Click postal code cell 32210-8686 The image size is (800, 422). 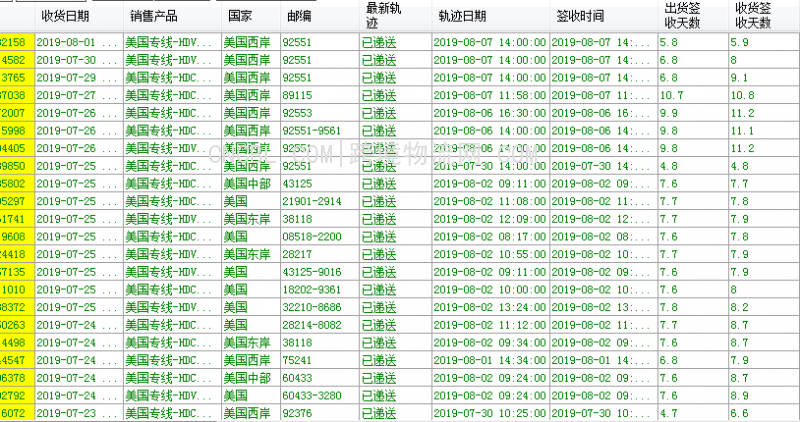(319, 307)
